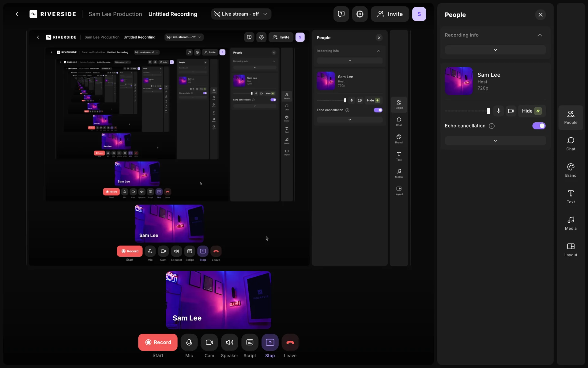Image resolution: width=588 pixels, height=368 pixels.
Task: Turn off camera with Cam button
Action: pos(209,342)
